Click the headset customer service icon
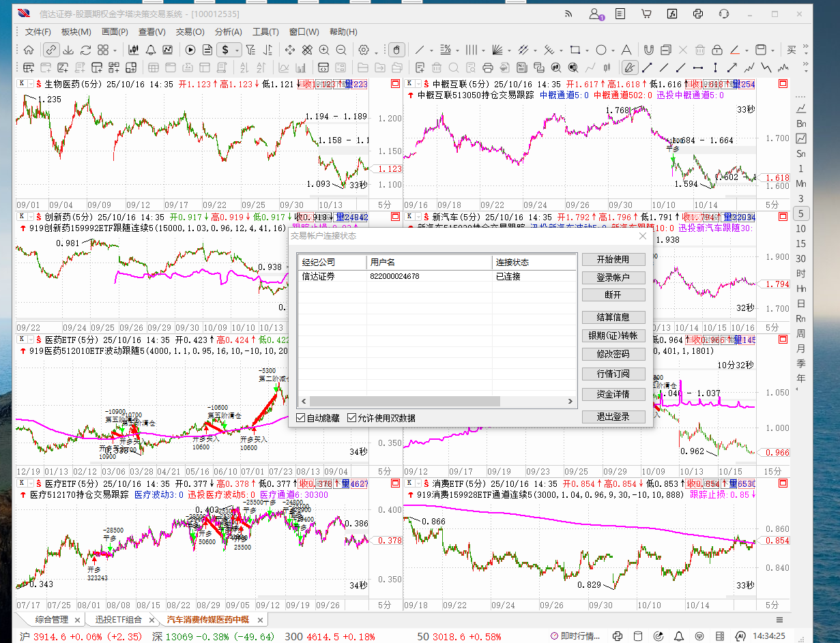 [724, 14]
